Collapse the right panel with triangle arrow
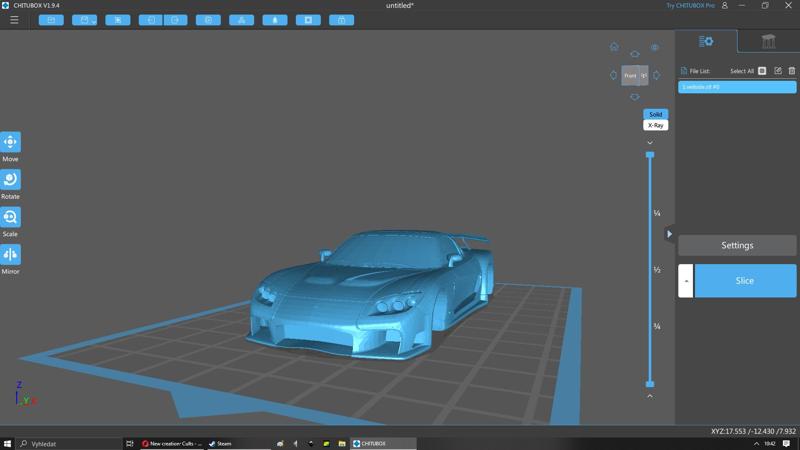Viewport: 800px width, 450px height. [669, 234]
